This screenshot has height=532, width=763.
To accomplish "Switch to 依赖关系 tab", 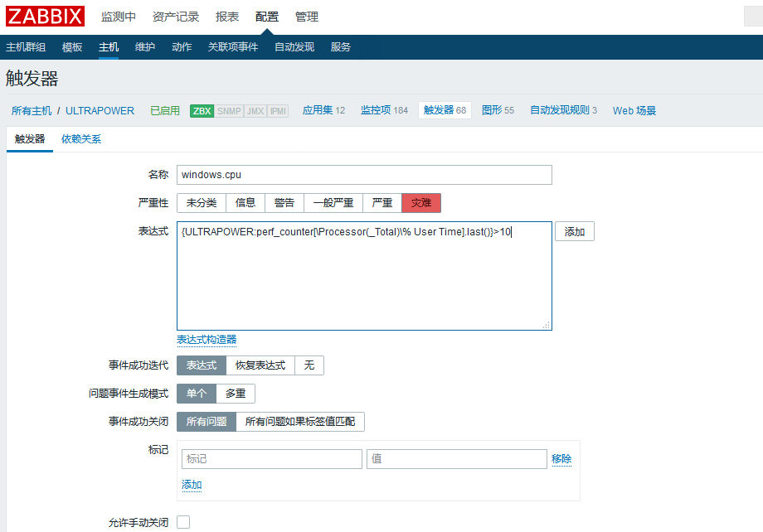I will [x=81, y=139].
